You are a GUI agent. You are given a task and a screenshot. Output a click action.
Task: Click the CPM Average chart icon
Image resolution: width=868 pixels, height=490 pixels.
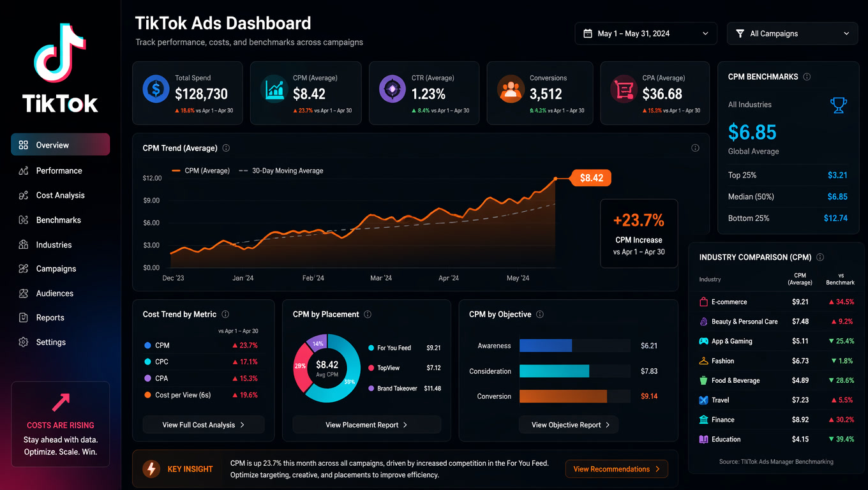coord(274,89)
